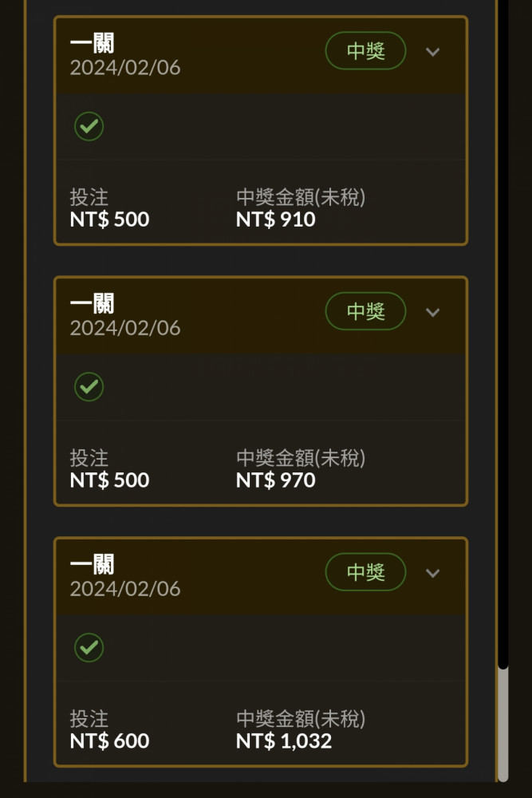Click the 中獎 badge on the first card
Image resolution: width=532 pixels, height=798 pixels.
click(365, 50)
